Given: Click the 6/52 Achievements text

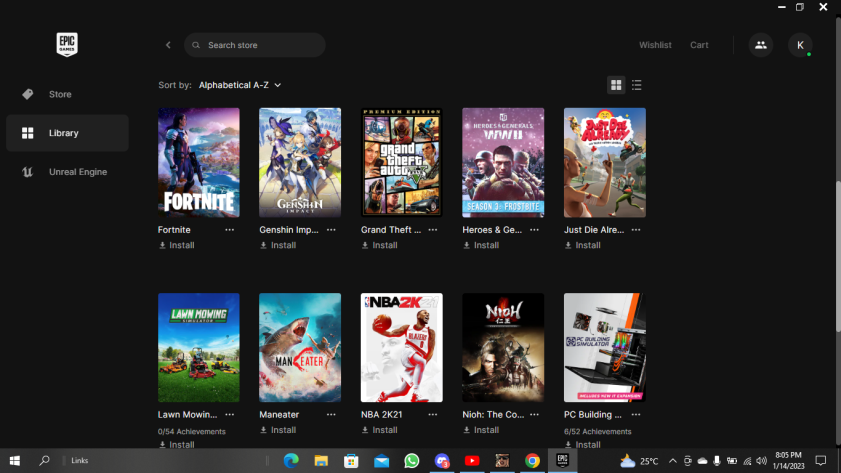Looking at the screenshot, I should [597, 432].
